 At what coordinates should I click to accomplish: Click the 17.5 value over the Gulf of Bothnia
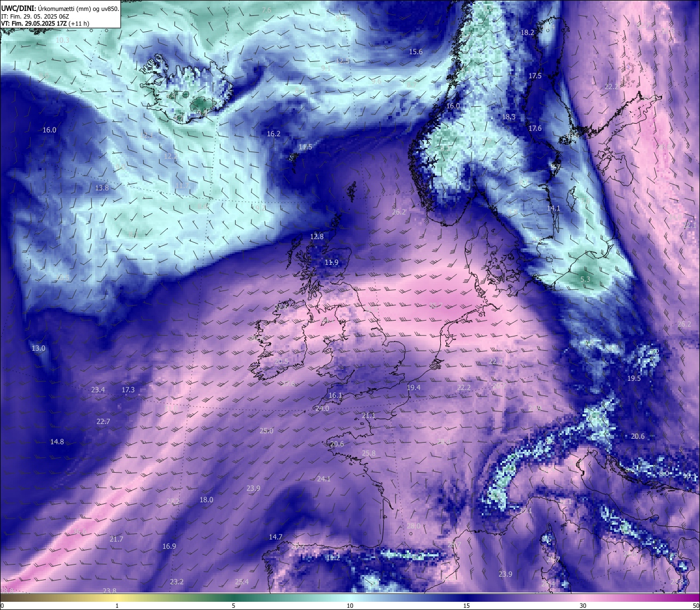click(x=535, y=75)
